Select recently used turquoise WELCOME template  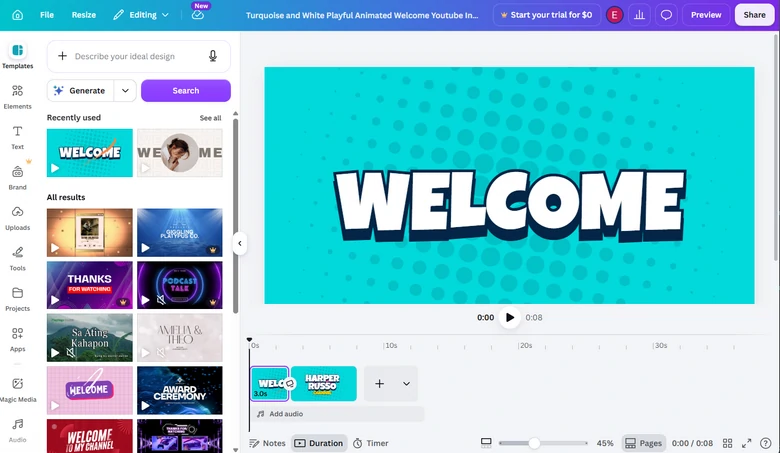(90, 153)
